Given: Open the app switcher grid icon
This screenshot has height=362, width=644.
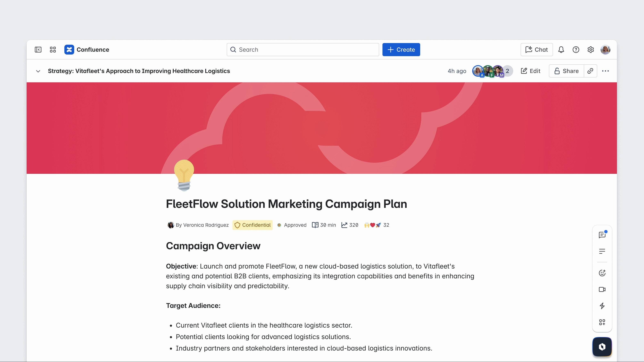Looking at the screenshot, I should (53, 49).
